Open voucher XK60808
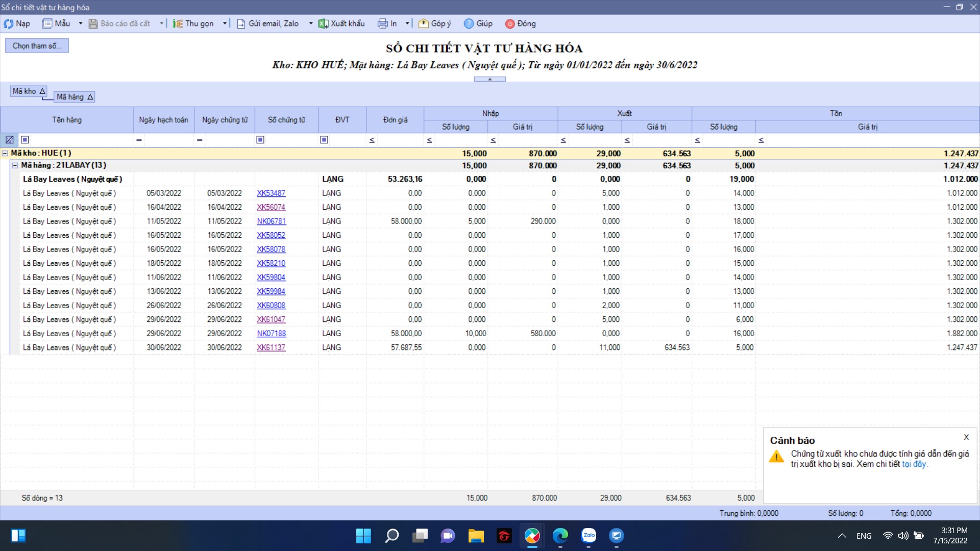Image resolution: width=980 pixels, height=551 pixels. (271, 306)
